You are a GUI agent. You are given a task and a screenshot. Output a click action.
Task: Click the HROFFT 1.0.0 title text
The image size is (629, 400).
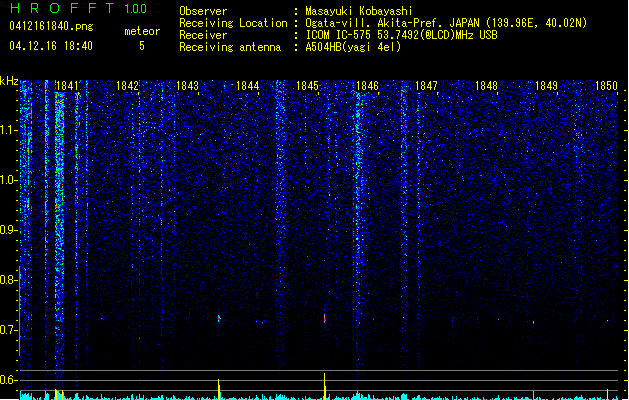pos(79,8)
